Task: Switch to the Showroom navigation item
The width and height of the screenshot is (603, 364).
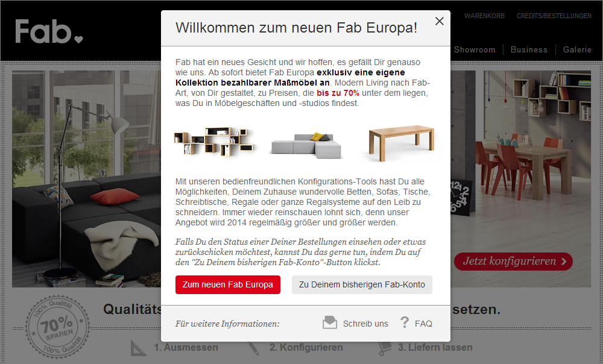Action: coord(475,49)
